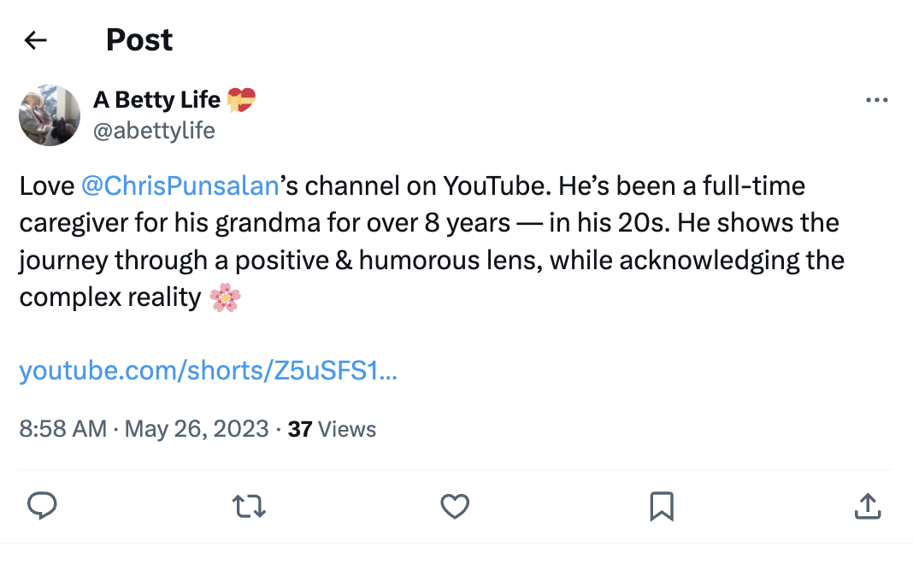Open sharing options via upload arrow

click(868, 506)
